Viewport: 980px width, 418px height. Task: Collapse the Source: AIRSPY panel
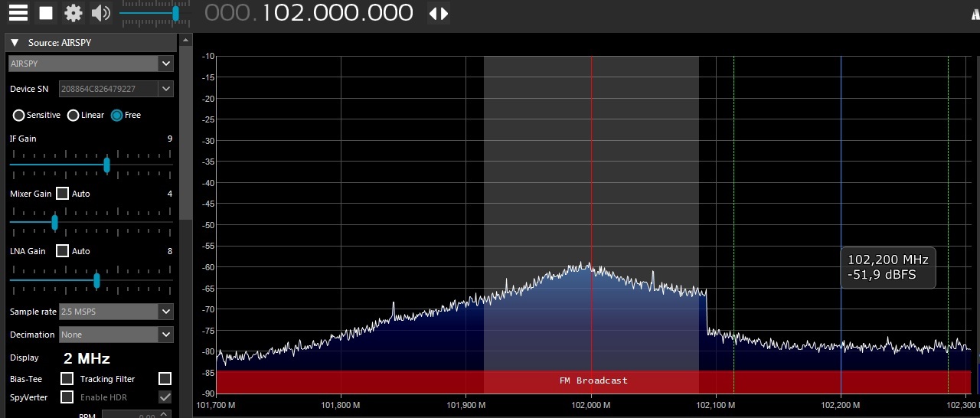pyautogui.click(x=15, y=43)
